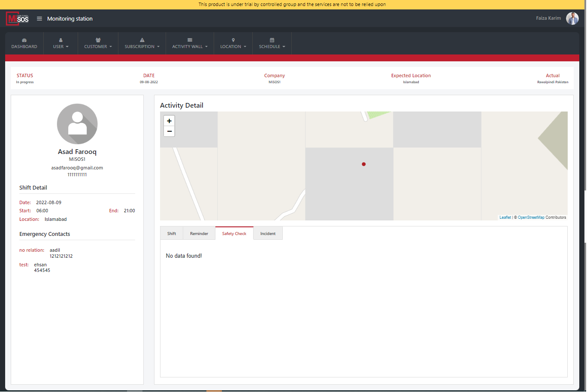Click Faiza Karim's profile avatar
The image size is (587, 392).
(x=572, y=18)
